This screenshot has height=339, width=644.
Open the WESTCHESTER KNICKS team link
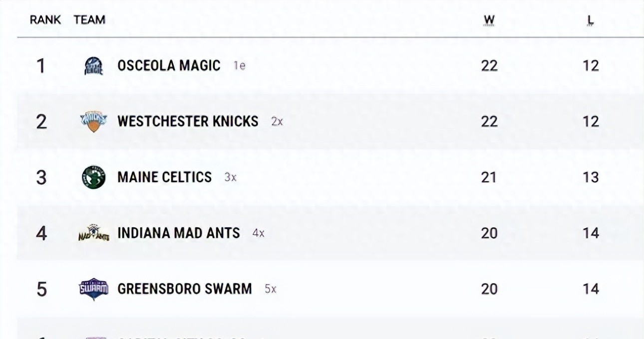tap(188, 122)
